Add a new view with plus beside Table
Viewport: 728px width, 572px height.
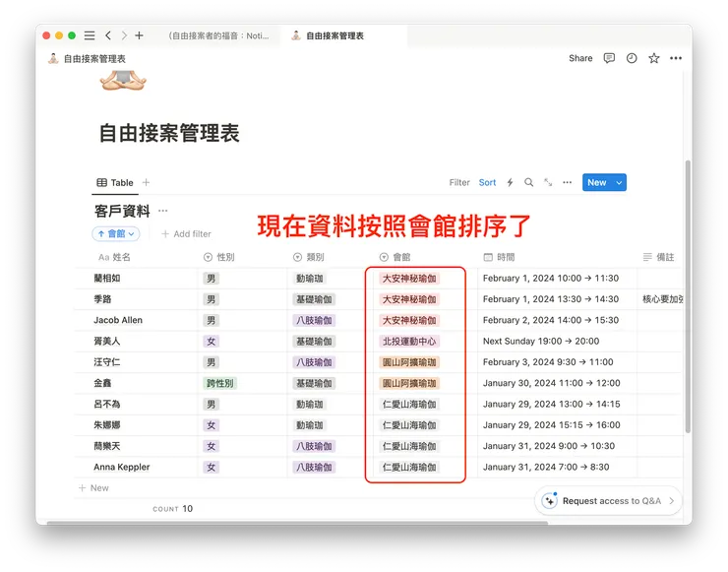point(146,182)
